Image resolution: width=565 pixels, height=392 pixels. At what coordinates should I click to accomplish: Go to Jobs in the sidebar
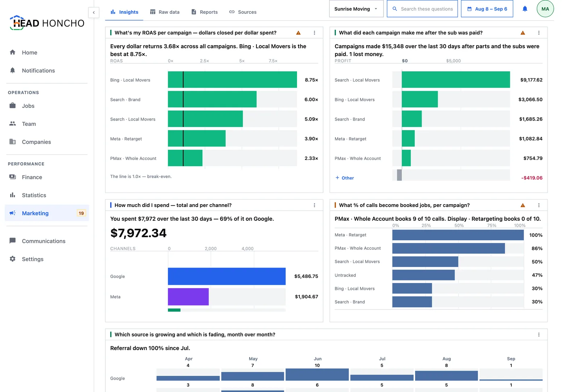click(47, 106)
